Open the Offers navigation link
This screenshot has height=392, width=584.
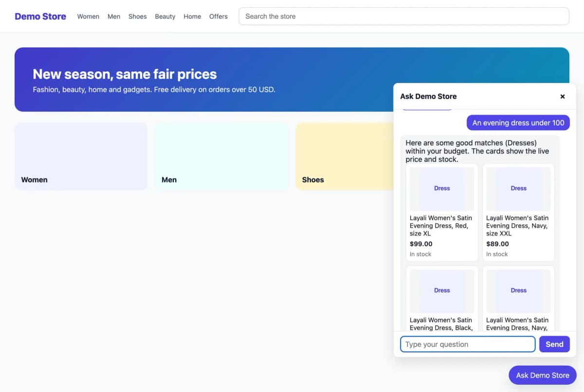click(x=219, y=16)
